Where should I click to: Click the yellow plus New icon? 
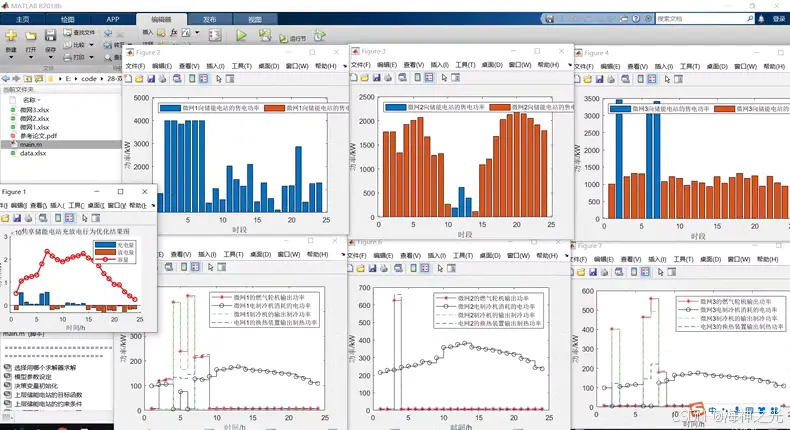pyautogui.click(x=11, y=35)
